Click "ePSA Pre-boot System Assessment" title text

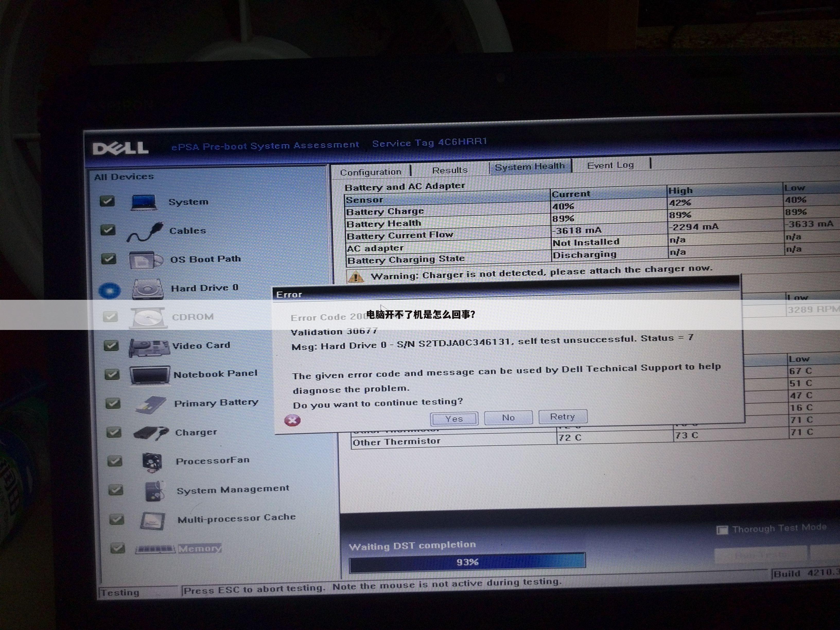click(265, 145)
